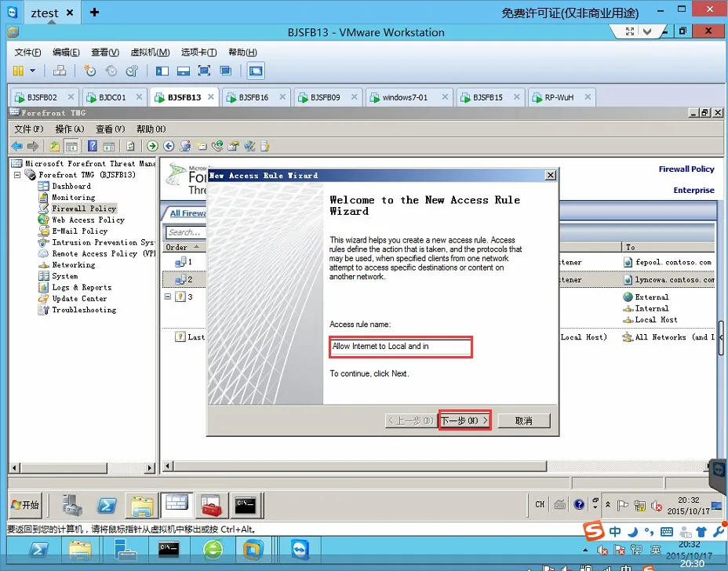Open the power options dropdown arrow
The height and width of the screenshot is (571, 728).
pyautogui.click(x=32, y=71)
